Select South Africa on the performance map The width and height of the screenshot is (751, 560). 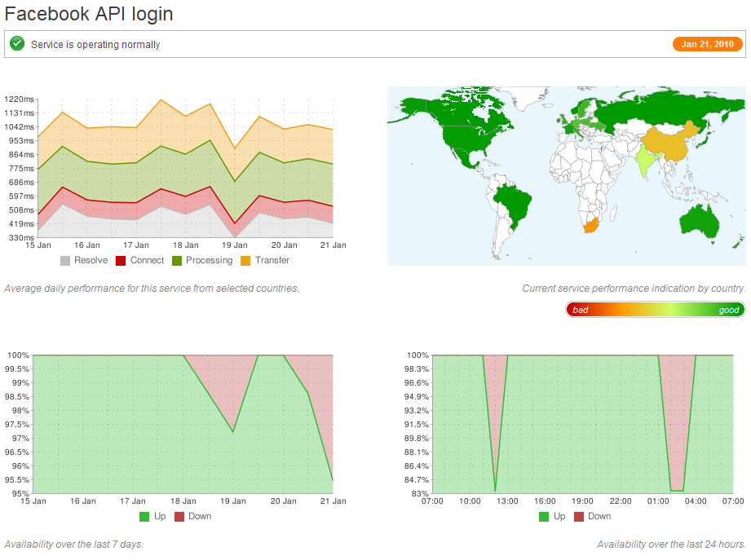pyautogui.click(x=591, y=224)
